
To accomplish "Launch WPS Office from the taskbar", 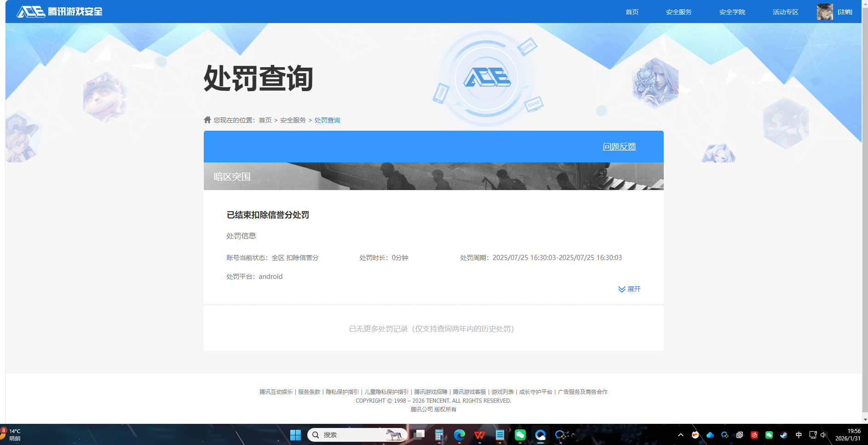I will (479, 434).
